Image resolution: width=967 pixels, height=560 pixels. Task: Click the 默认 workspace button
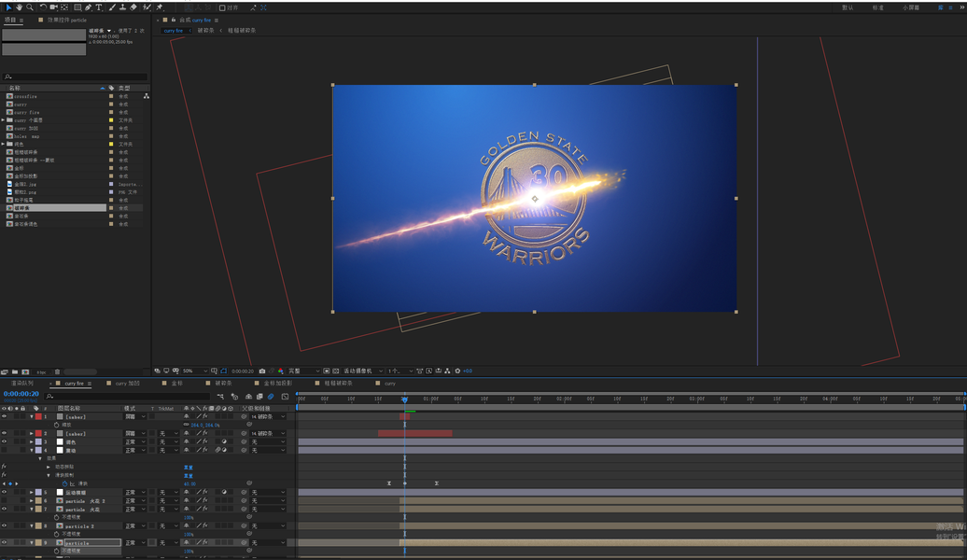[848, 8]
